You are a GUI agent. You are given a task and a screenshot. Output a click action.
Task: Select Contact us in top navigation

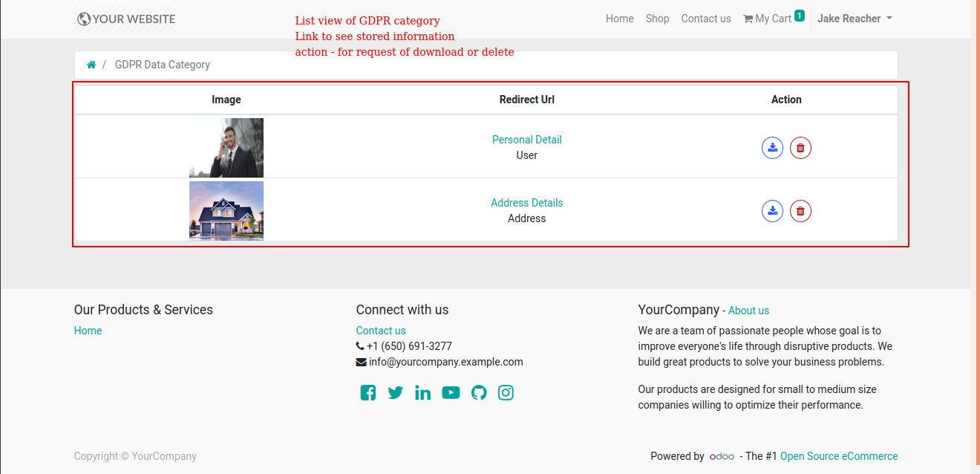pyautogui.click(x=706, y=19)
